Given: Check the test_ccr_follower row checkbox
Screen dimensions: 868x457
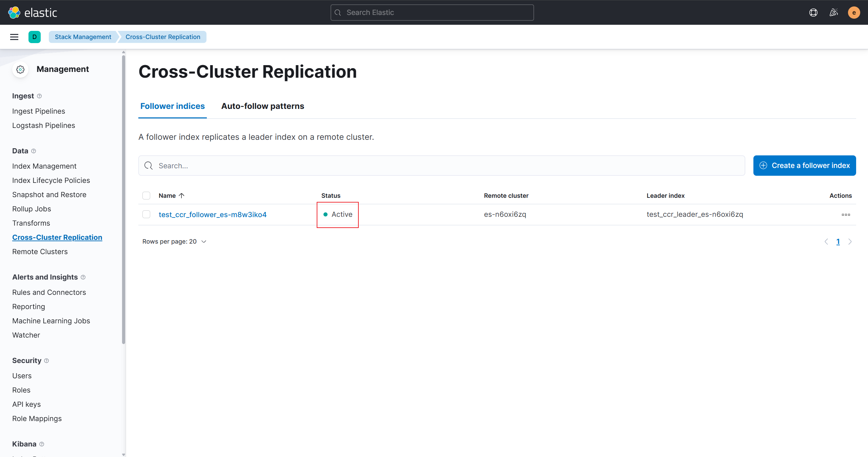Looking at the screenshot, I should click(x=146, y=214).
